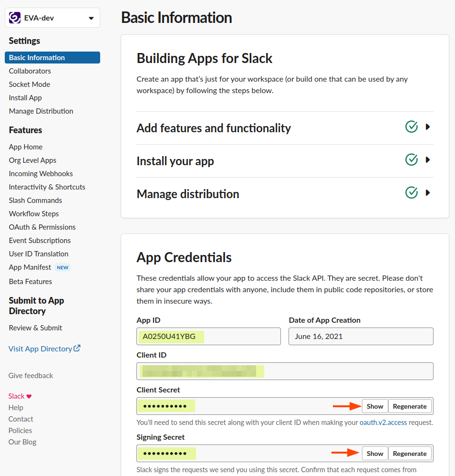Click the green checkmark beside Manage distribution
Viewport: 455px width, 476px height.
coord(411,193)
